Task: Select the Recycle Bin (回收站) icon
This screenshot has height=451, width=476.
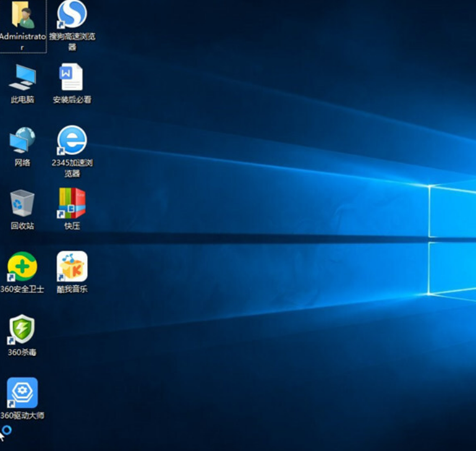Action: tap(22, 203)
